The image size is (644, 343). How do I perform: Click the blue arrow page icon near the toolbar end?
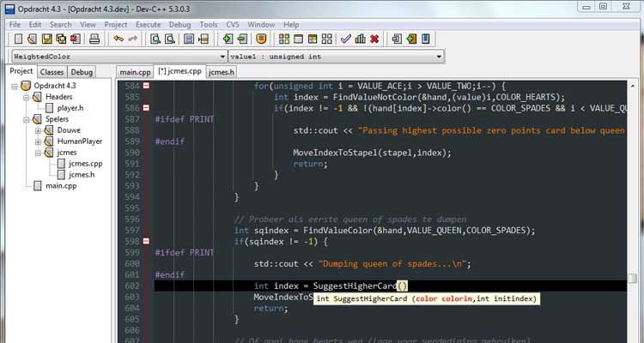pyautogui.click(x=397, y=39)
